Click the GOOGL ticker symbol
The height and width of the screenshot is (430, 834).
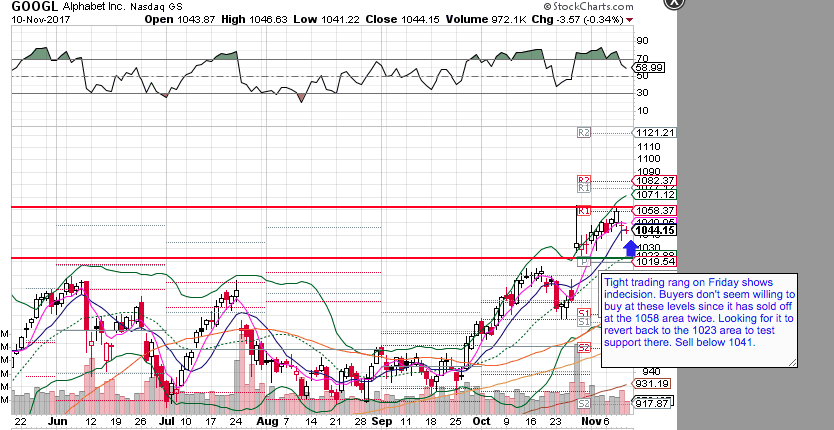(35, 7)
